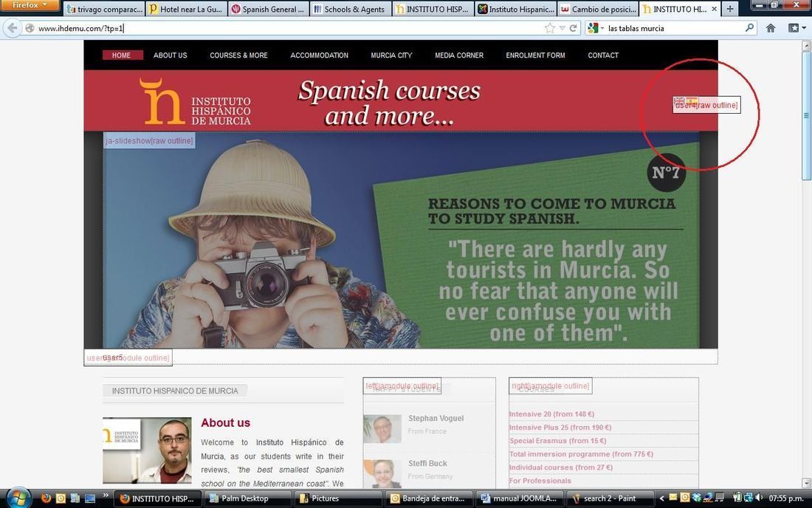Switch to Bandeja de entra... taskbar window
Screen dimensions: 812x508
pyautogui.click(x=430, y=498)
